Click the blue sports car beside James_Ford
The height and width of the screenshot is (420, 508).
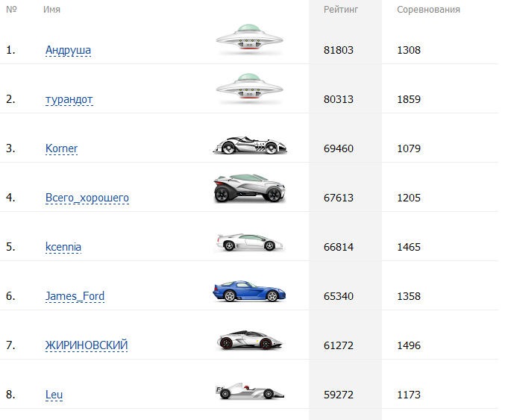pos(249,292)
